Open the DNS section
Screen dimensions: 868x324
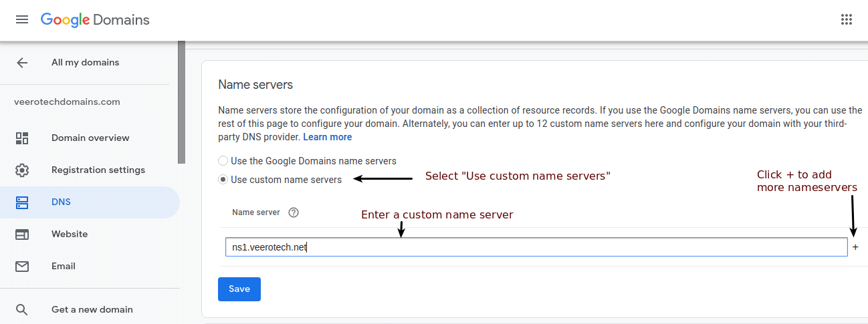(90, 202)
